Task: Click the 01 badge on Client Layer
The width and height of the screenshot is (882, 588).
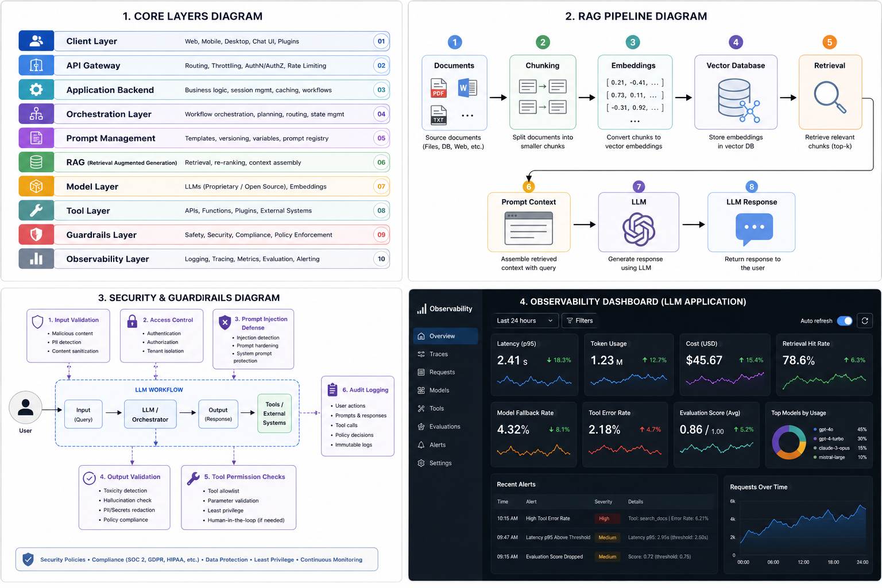Action: click(381, 41)
